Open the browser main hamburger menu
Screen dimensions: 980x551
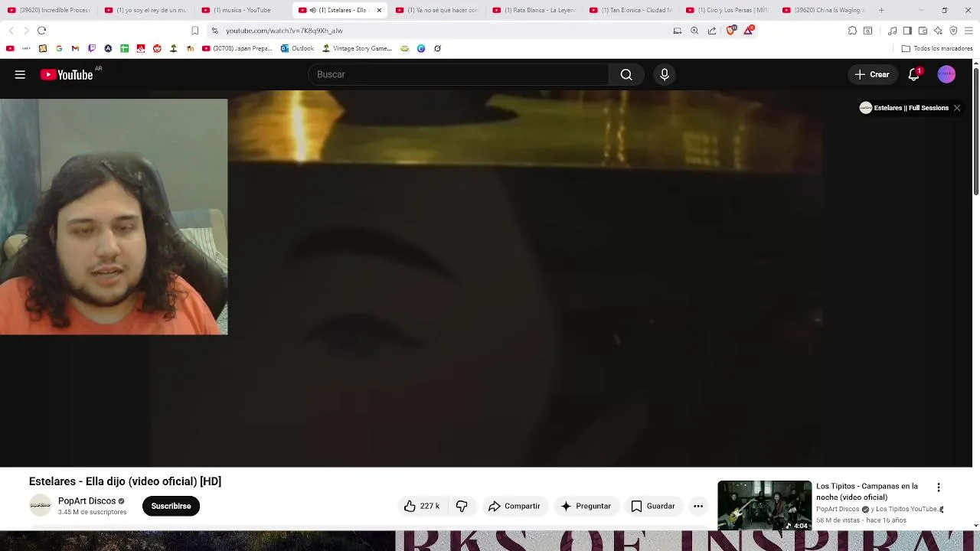969,31
